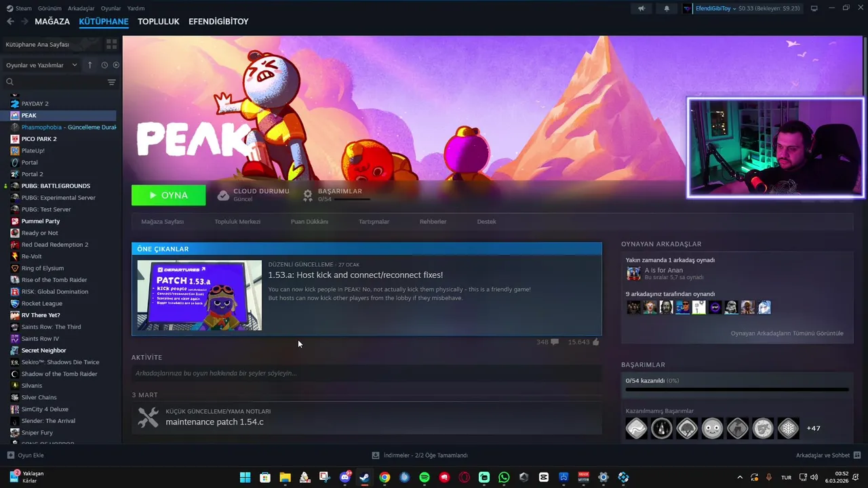The width and height of the screenshot is (868, 488).
Task: Open Başarımlar gear icon near Play
Action: coord(308,195)
